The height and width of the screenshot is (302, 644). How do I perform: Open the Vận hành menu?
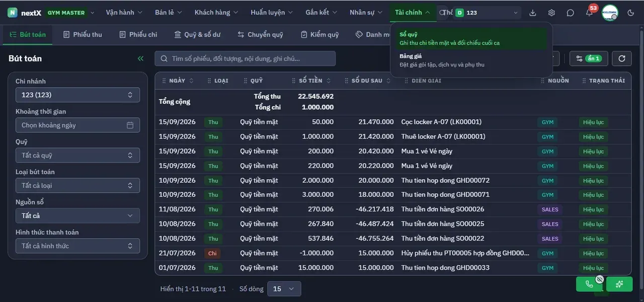[x=124, y=13]
